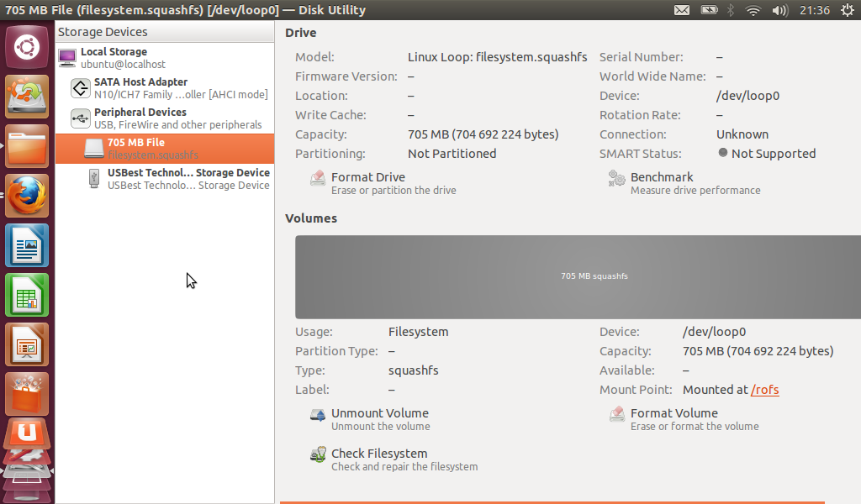861x504 pixels.
Task: Open Ubuntu Software Center in the launcher
Action: (27, 394)
